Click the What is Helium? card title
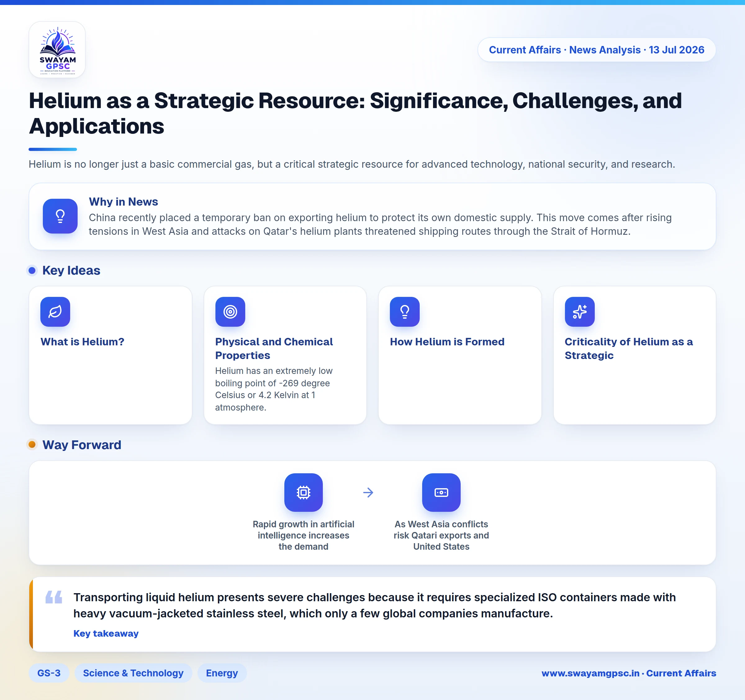This screenshot has width=745, height=700. (83, 342)
